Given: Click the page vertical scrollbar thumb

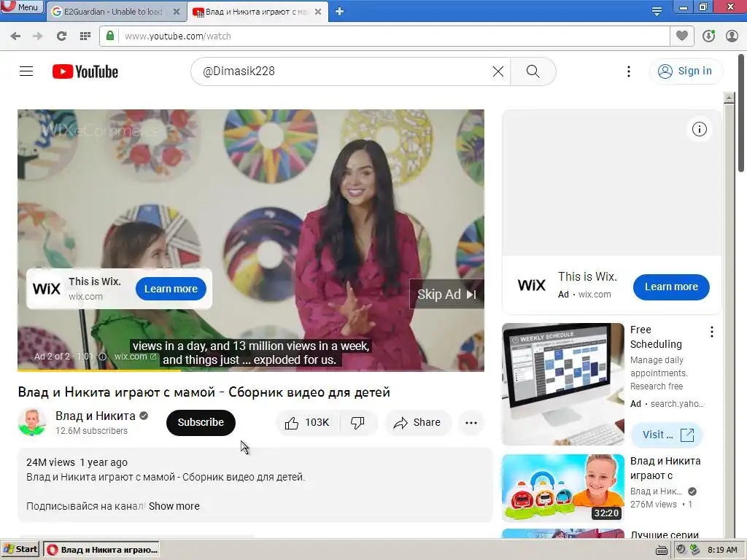Looking at the screenshot, I should tap(742, 114).
